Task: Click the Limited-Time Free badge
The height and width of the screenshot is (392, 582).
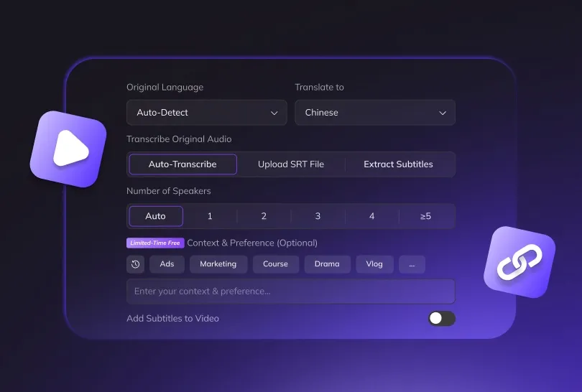Action: (155, 243)
